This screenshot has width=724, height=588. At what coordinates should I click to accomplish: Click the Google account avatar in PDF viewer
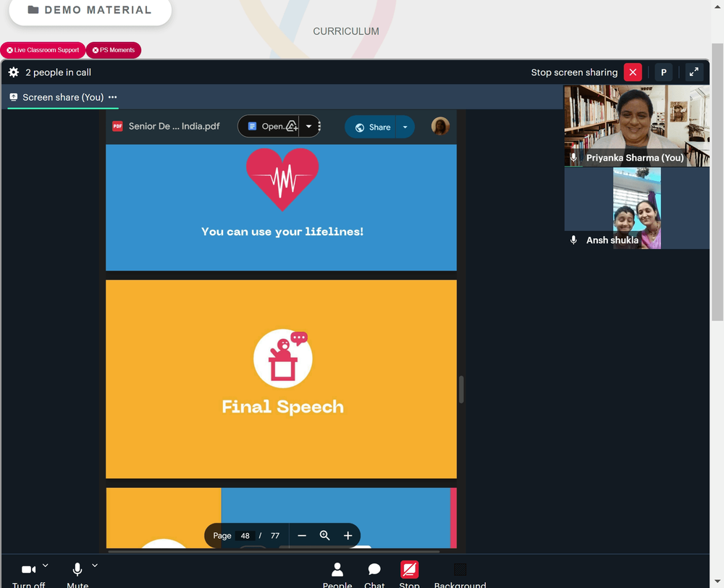pyautogui.click(x=440, y=126)
